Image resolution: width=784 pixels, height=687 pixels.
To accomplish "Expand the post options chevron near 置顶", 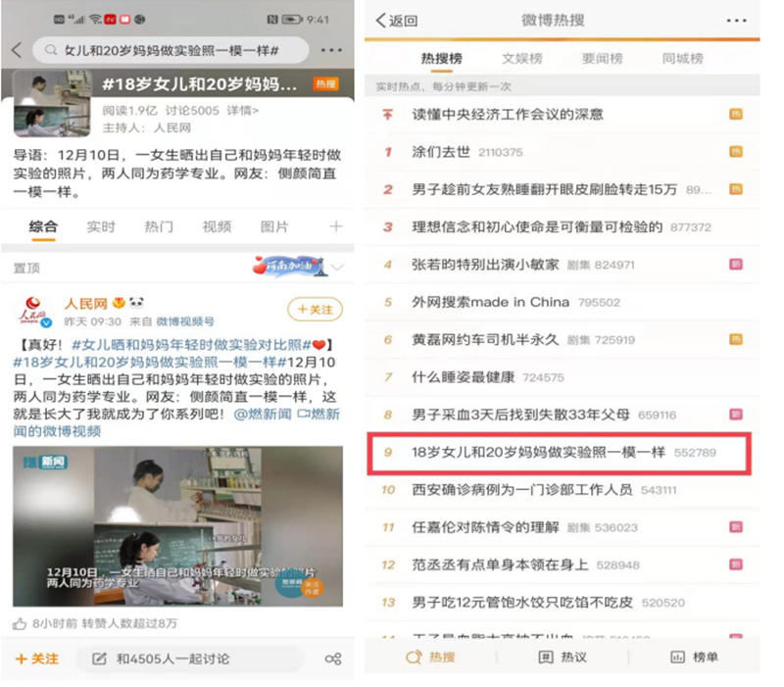I will click(x=338, y=267).
